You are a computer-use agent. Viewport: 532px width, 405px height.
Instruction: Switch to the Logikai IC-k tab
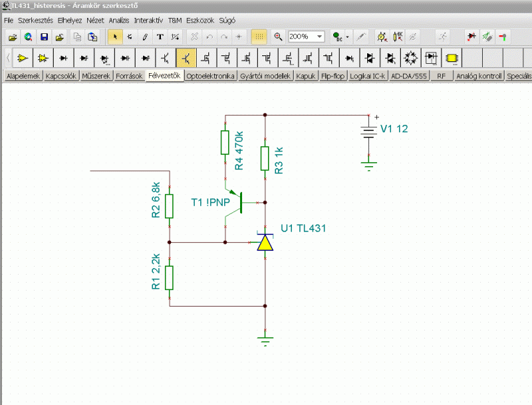click(x=368, y=76)
